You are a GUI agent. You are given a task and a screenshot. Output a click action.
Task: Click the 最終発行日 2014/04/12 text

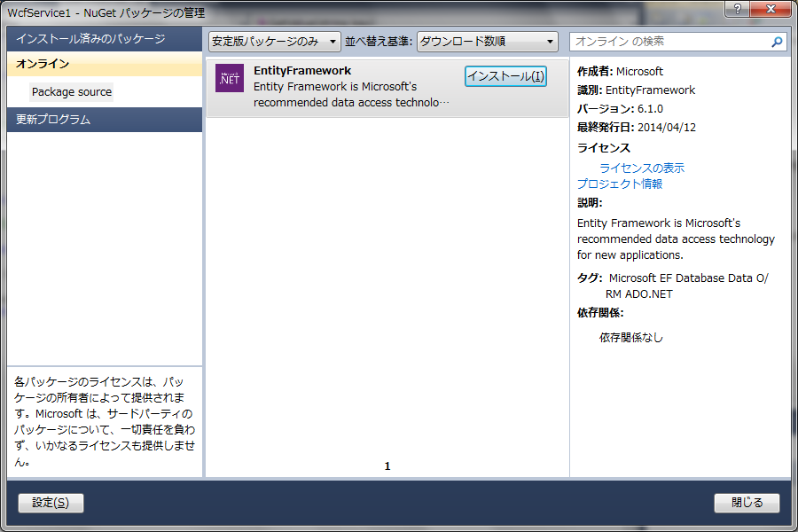click(x=636, y=128)
